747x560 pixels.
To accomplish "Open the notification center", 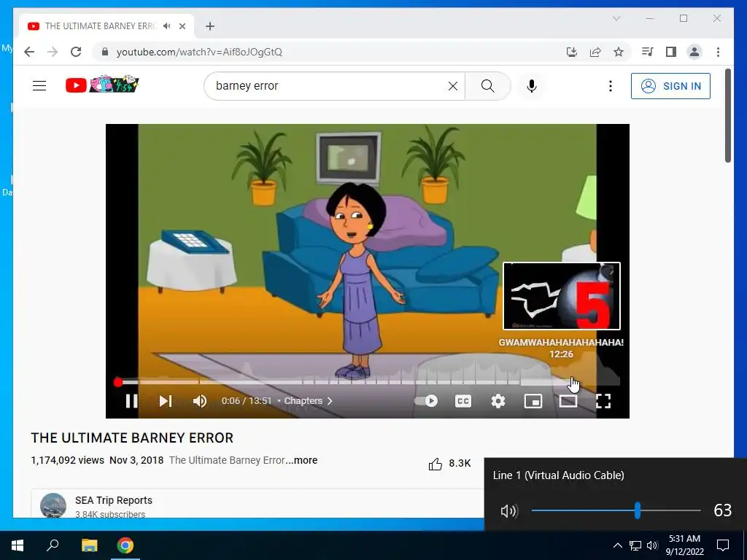I will pos(723,545).
